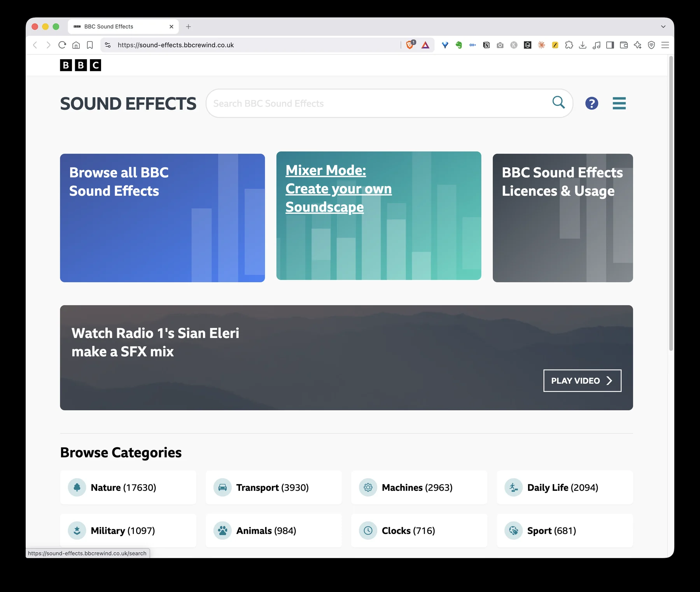Open the Clocks (716) category
This screenshot has height=592, width=700.
point(419,531)
